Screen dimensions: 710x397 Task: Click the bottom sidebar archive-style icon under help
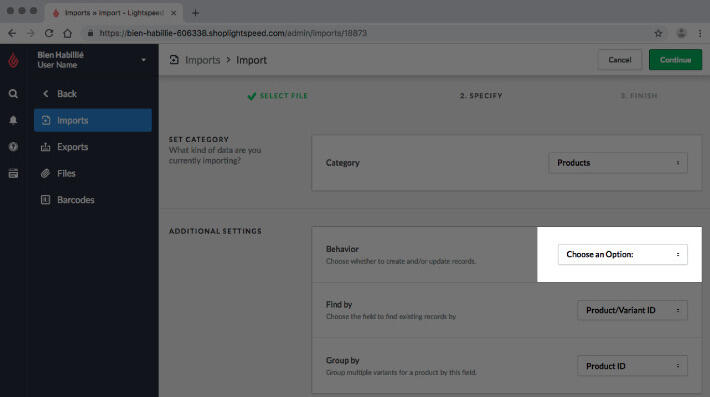pos(13,173)
